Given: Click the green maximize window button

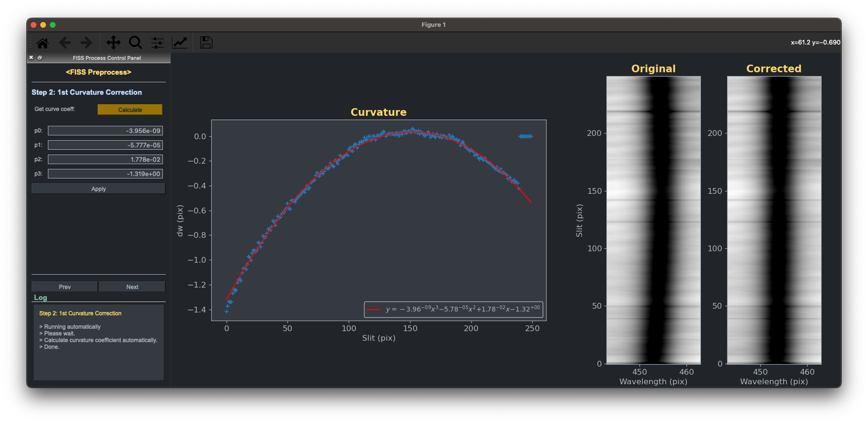Looking at the screenshot, I should 53,25.
